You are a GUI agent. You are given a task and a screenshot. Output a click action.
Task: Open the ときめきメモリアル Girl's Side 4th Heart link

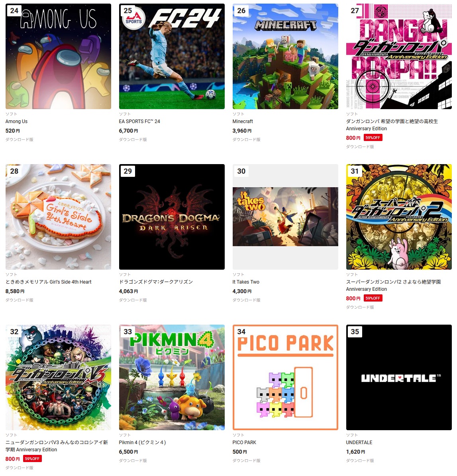pyautogui.click(x=48, y=282)
